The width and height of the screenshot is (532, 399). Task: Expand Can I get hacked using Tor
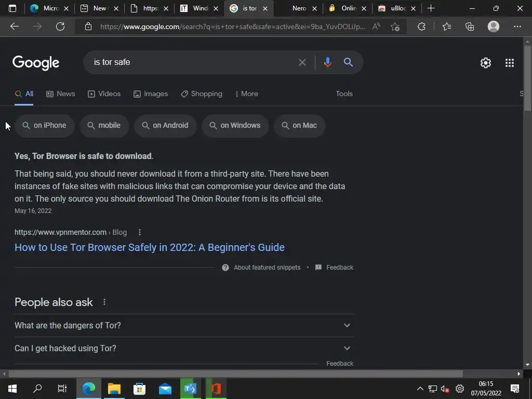pos(184,349)
